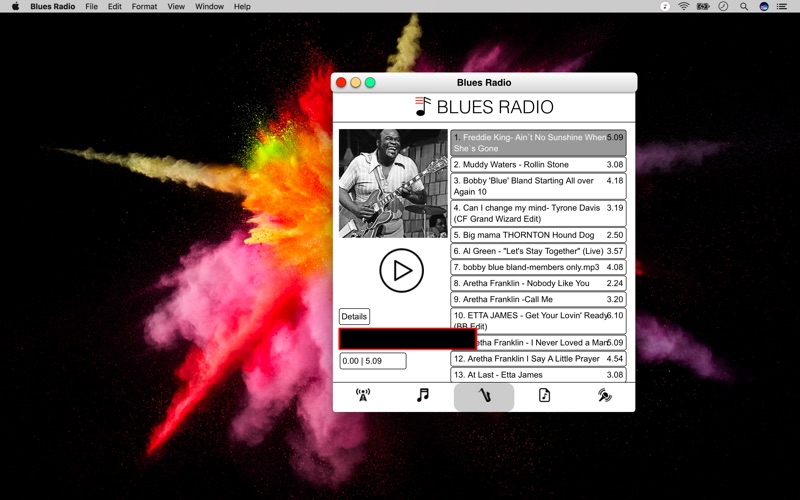The image size is (800, 500).
Task: Open the microphone tab icon
Action: point(605,395)
